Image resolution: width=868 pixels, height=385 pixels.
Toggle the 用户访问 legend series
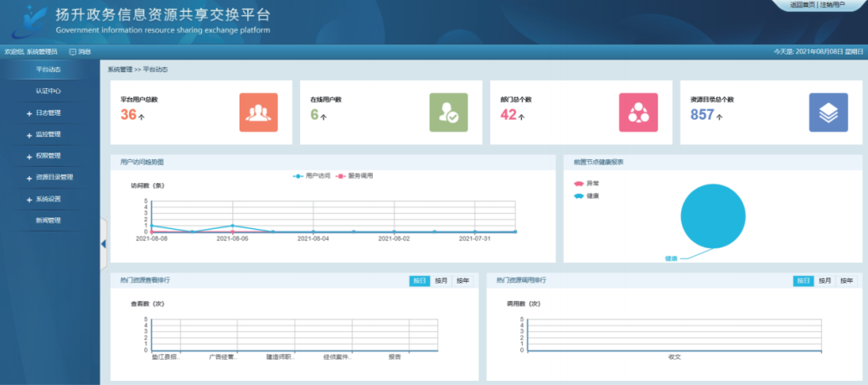click(x=312, y=176)
